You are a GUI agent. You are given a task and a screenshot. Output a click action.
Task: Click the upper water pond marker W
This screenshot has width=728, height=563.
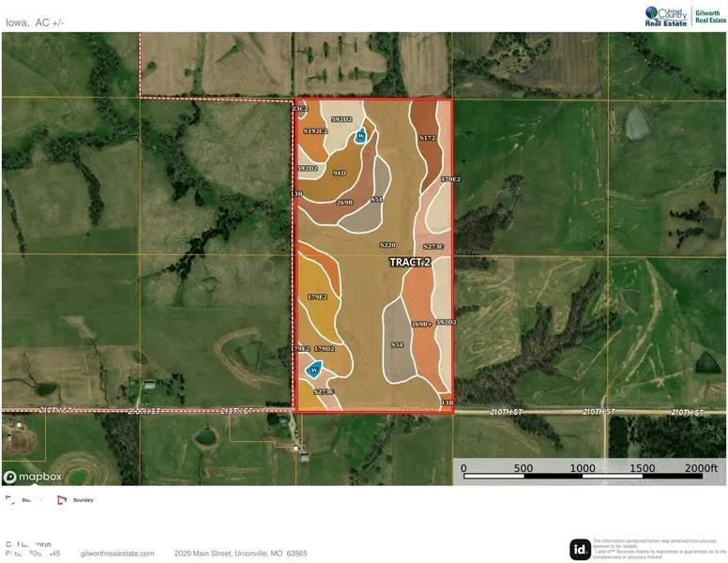(359, 136)
